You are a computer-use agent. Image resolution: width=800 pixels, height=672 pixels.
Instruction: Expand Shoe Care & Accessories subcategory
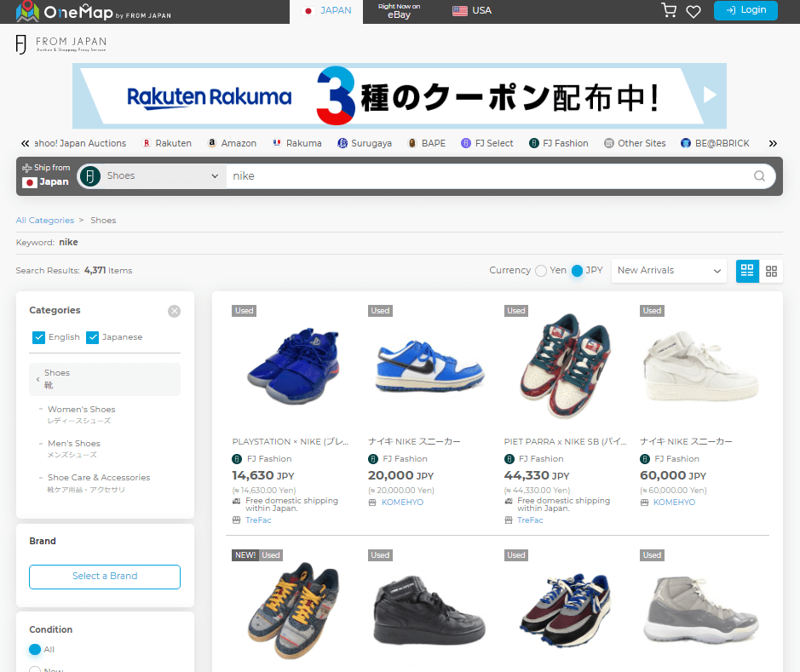[x=99, y=478]
